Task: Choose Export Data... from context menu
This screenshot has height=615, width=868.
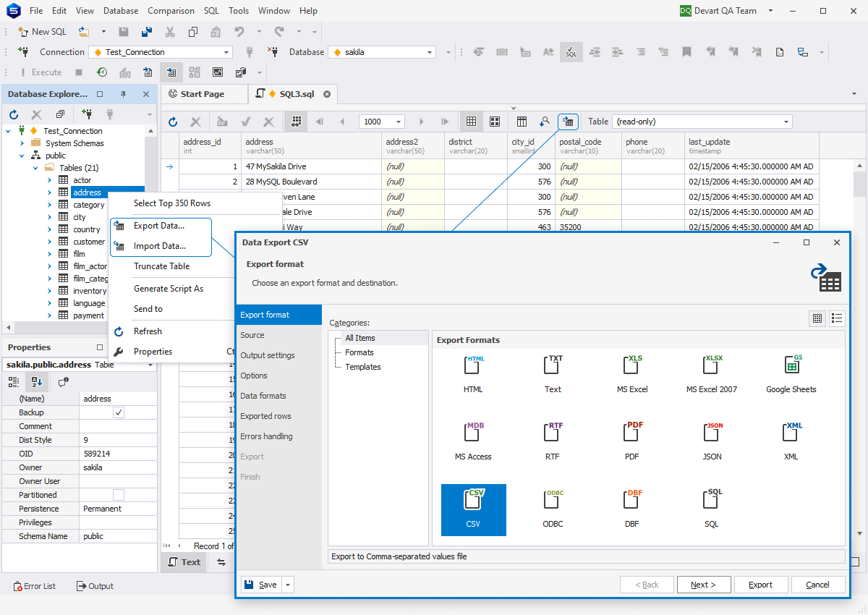Action: click(161, 226)
